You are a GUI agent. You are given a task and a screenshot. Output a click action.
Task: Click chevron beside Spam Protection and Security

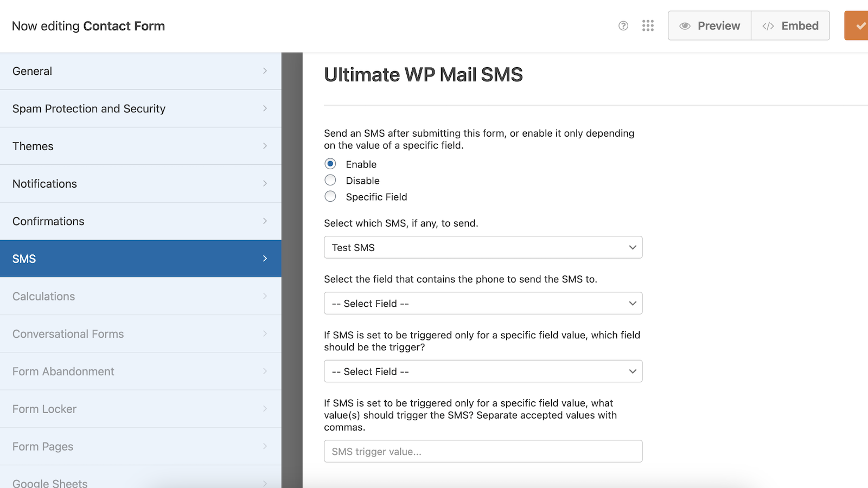click(265, 108)
